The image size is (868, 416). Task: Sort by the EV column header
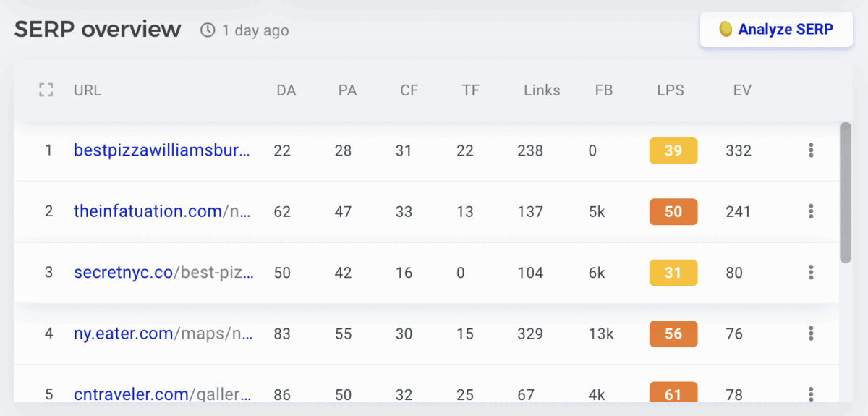(742, 90)
